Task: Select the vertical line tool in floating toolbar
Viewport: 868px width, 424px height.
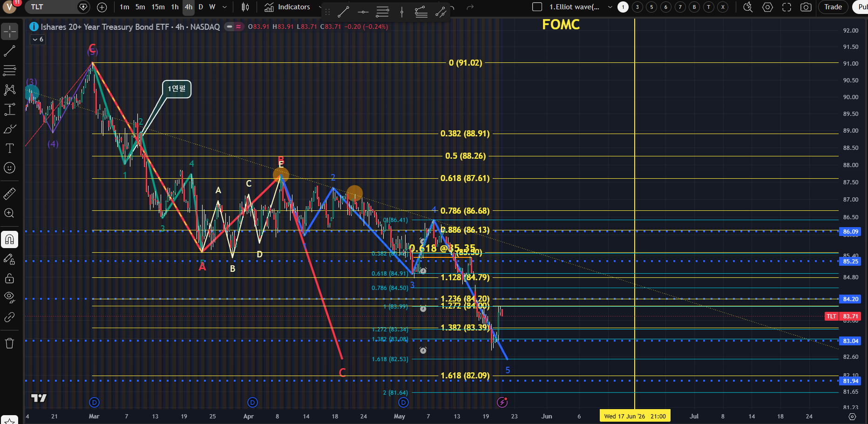Action: [402, 12]
